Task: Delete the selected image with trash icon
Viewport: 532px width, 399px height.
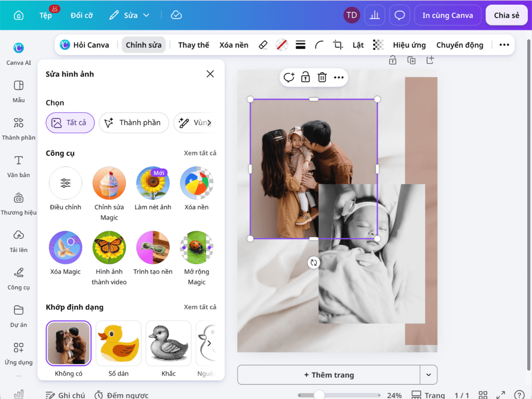Action: [322, 77]
